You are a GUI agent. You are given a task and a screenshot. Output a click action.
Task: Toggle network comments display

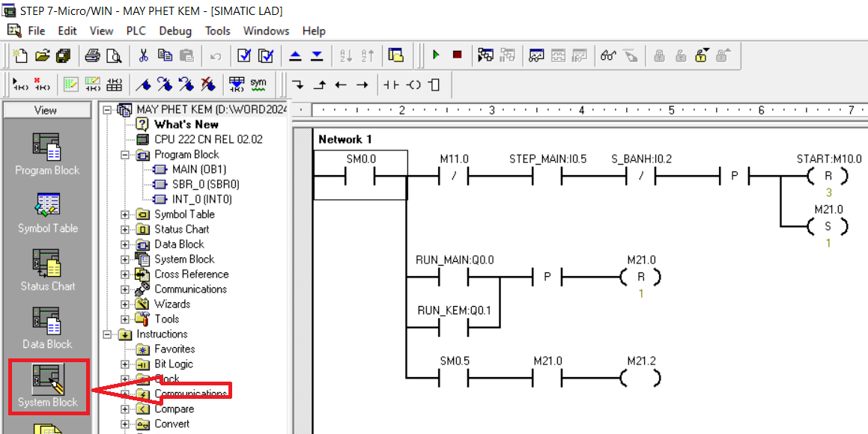[x=92, y=85]
